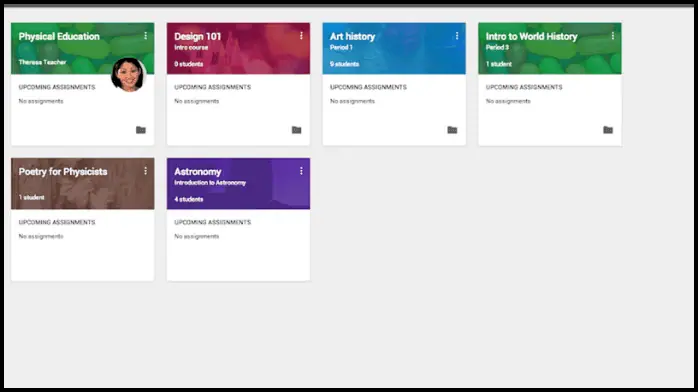The image size is (698, 392).
Task: Click 'No assignments' on Astronomy card
Action: pyautogui.click(x=197, y=236)
